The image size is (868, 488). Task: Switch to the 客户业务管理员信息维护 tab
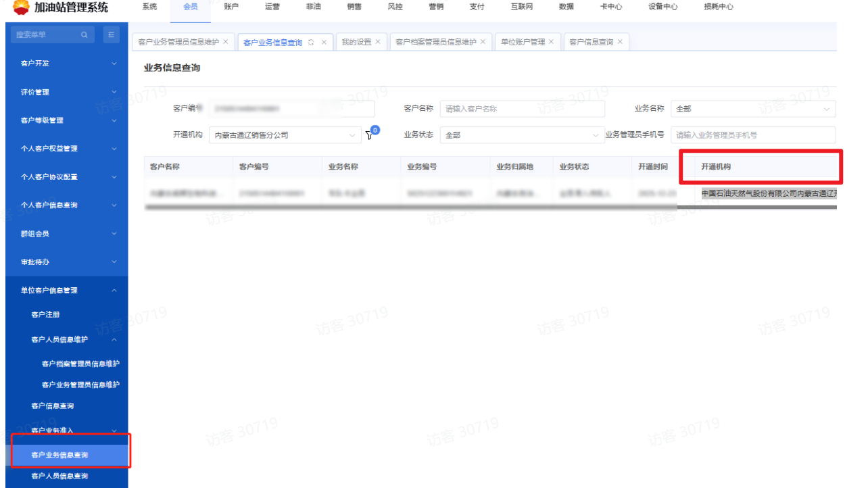[x=178, y=42]
